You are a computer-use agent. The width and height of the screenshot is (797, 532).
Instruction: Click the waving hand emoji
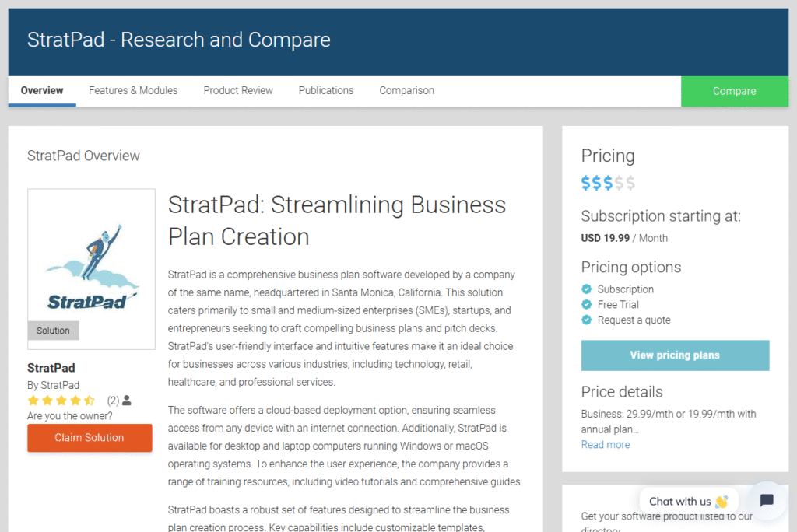tap(722, 502)
